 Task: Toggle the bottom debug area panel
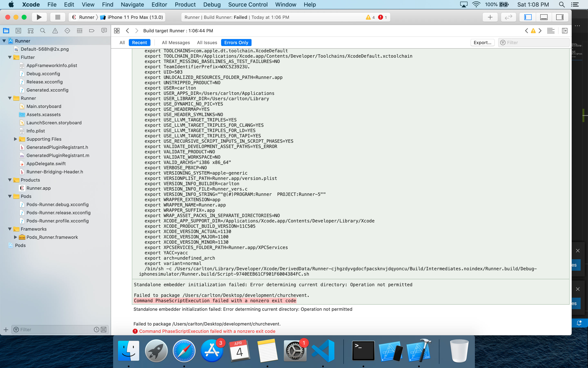[x=544, y=17]
